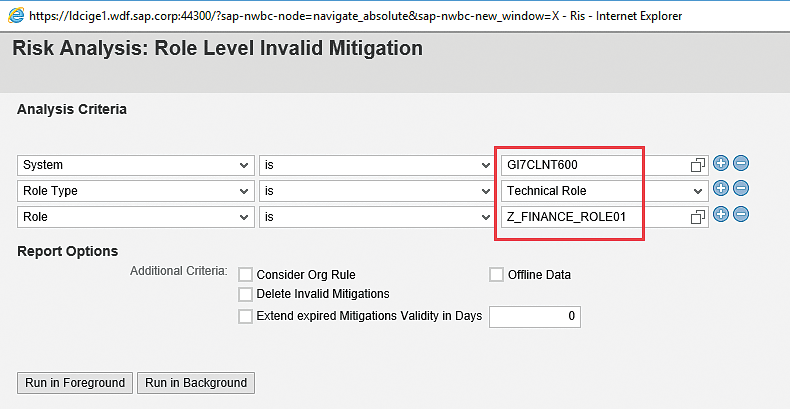790x409 pixels.
Task: Open operator dropdown in Role row
Action: point(376,217)
